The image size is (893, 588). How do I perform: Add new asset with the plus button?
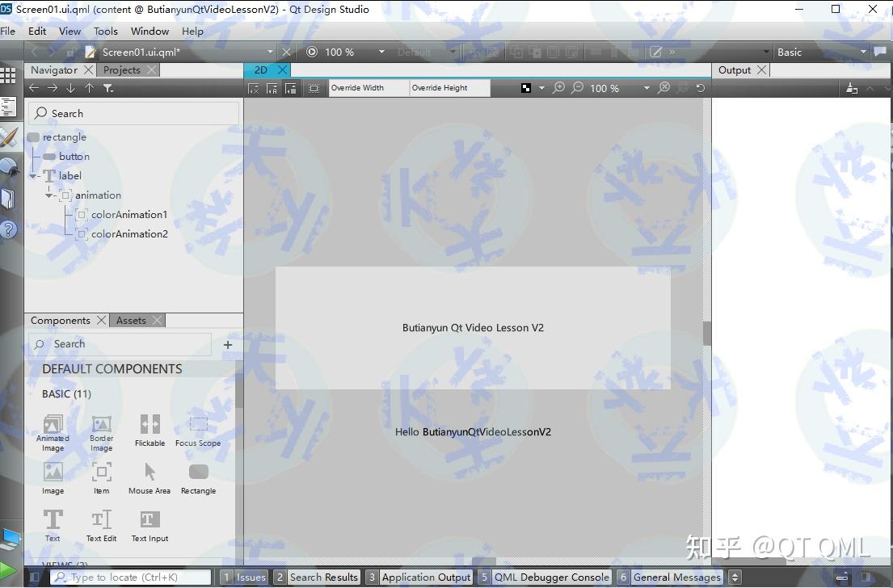coord(228,344)
